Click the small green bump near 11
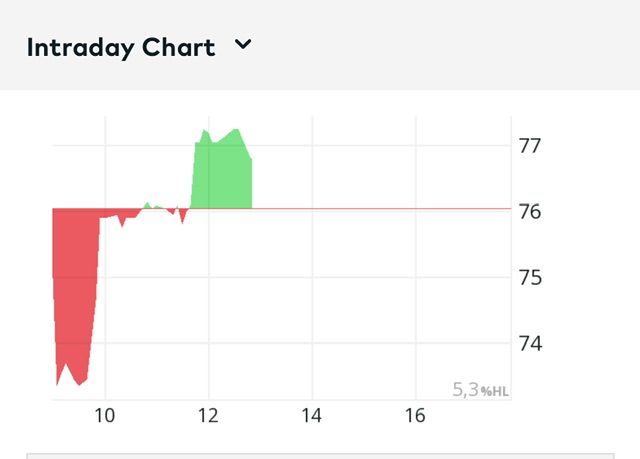The width and height of the screenshot is (640, 459). [147, 204]
